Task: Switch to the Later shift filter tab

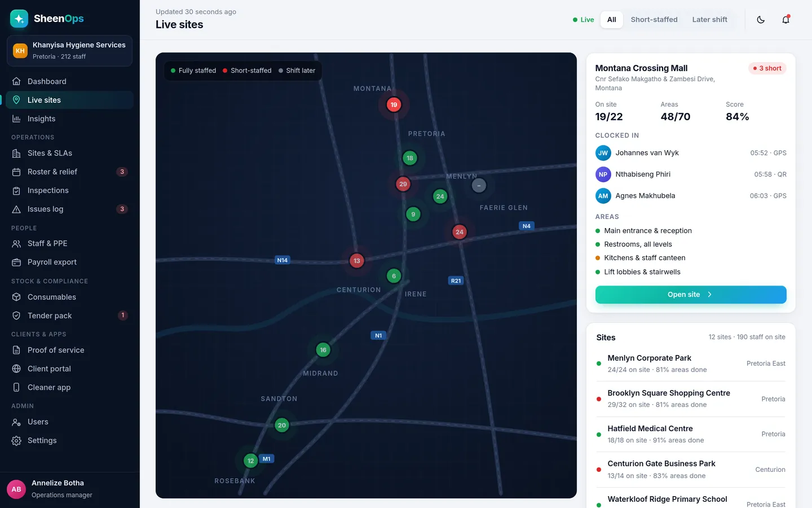Action: click(709, 20)
